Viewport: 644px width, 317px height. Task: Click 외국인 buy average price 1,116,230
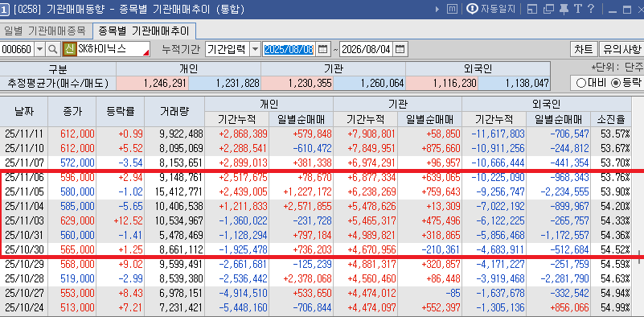coord(442,84)
